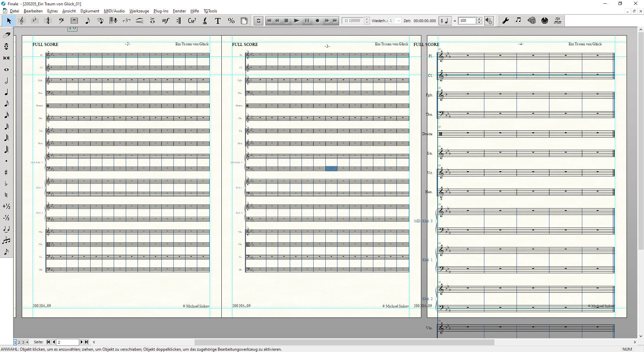Toggle the playback loop/refresh button
The height and width of the screenshot is (352, 644).
tap(258, 21)
